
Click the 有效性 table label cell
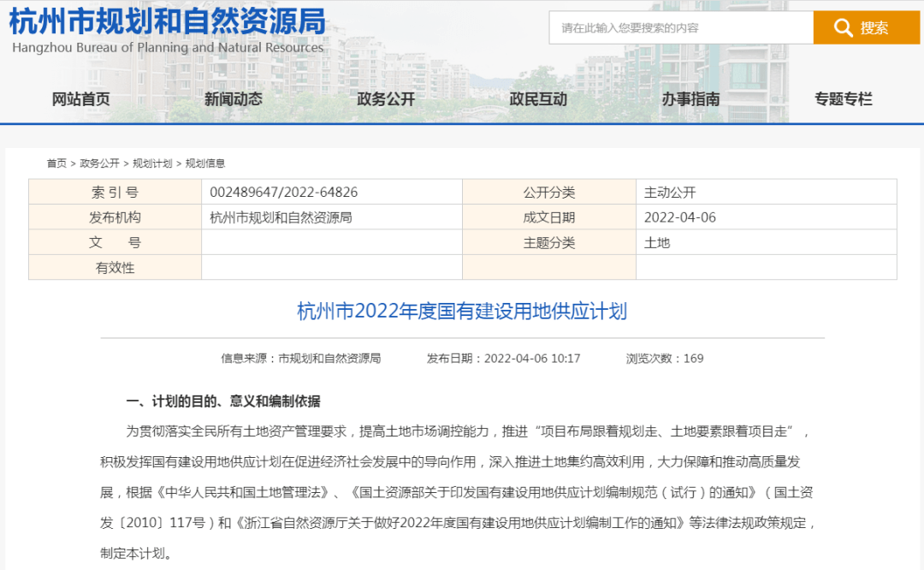115,268
